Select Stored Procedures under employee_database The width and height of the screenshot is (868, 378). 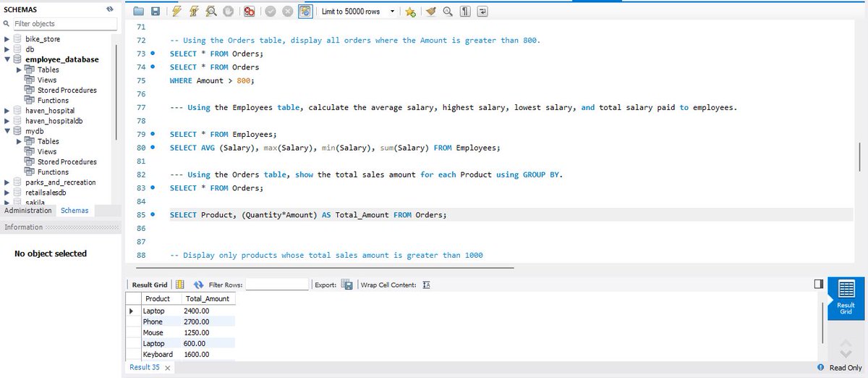coord(67,91)
